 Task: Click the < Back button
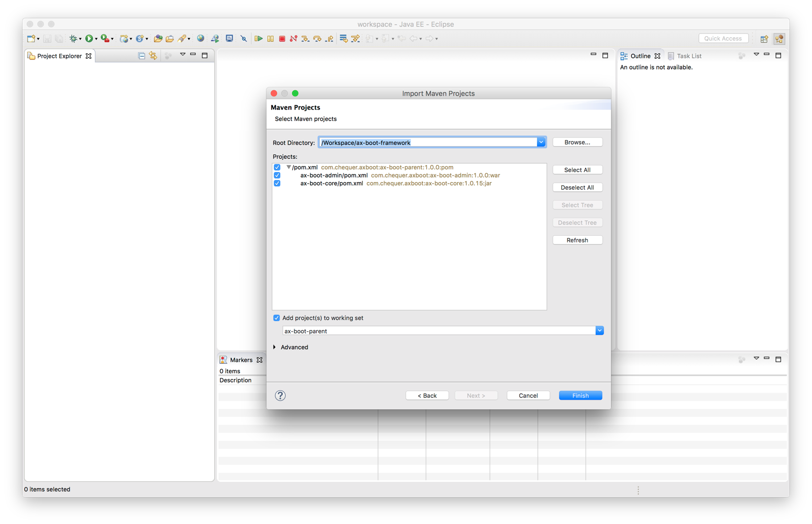click(x=427, y=396)
